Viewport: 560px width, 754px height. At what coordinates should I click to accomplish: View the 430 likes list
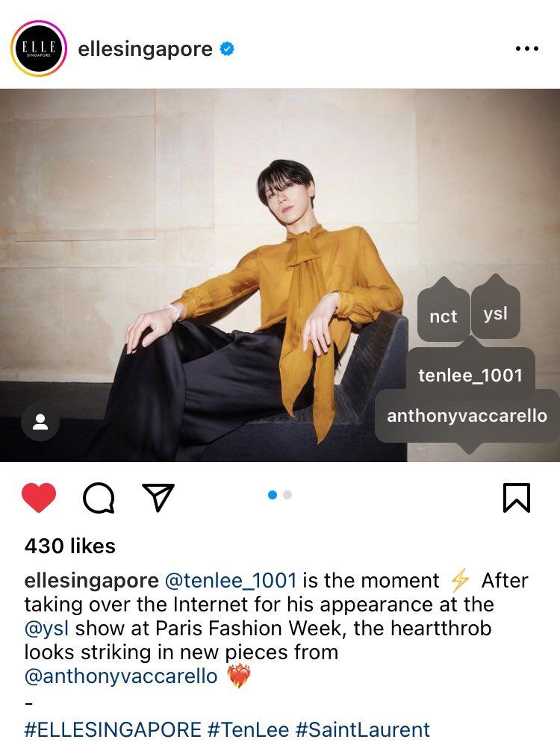(70, 546)
